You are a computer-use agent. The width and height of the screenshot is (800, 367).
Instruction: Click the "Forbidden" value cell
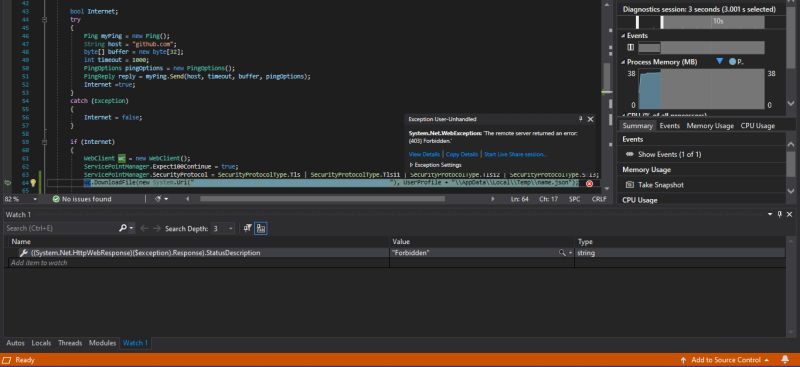pyautogui.click(x=482, y=253)
